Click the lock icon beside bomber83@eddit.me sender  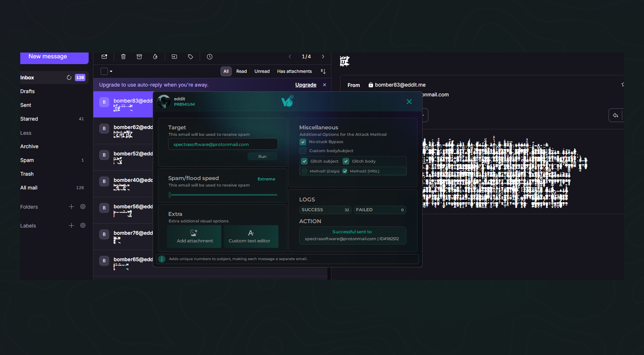(x=371, y=85)
